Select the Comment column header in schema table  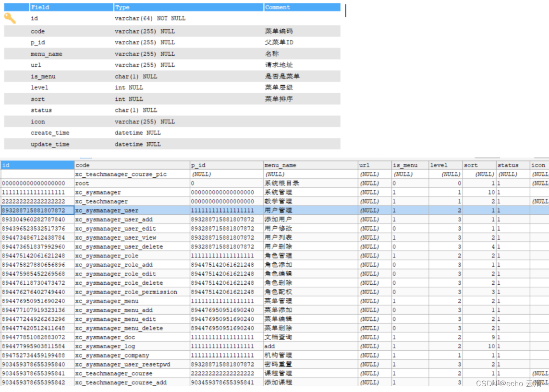302,7
